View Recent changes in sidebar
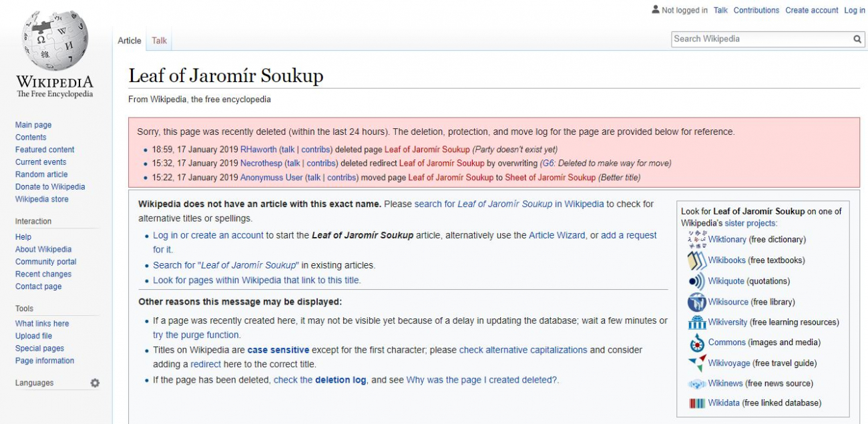The height and width of the screenshot is (424, 868). (x=43, y=274)
